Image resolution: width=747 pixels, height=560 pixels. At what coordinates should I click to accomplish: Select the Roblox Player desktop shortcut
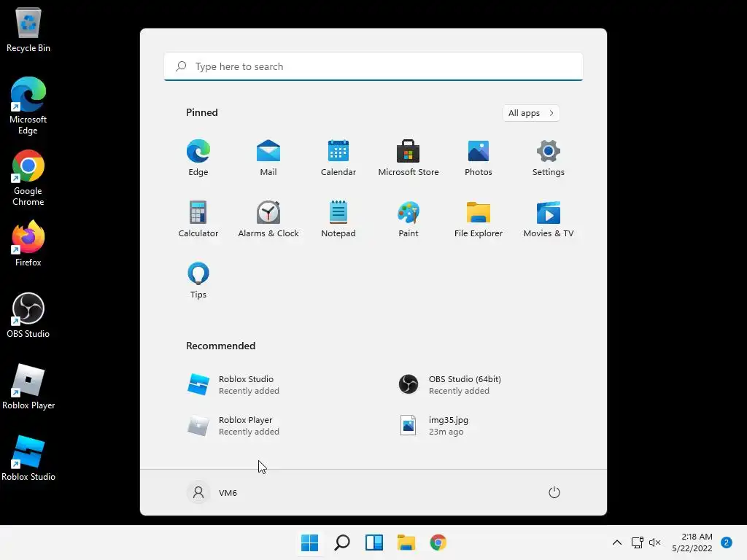(x=28, y=386)
